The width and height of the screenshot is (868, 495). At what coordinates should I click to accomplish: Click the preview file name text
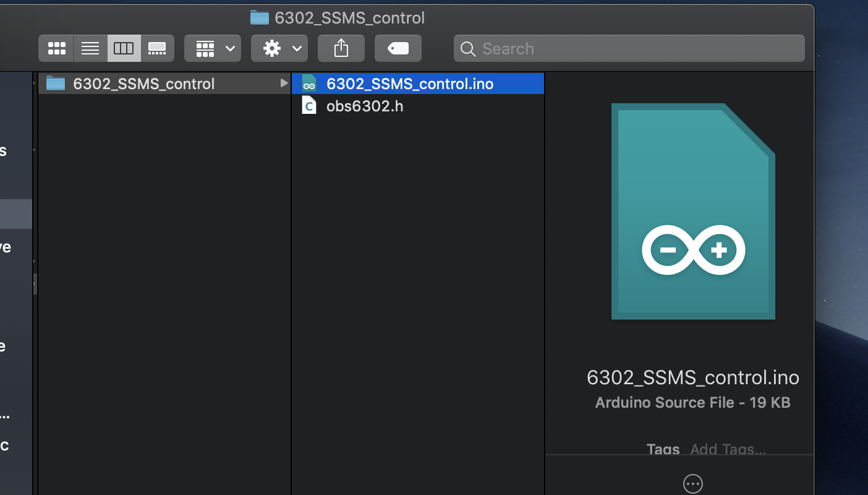point(693,377)
